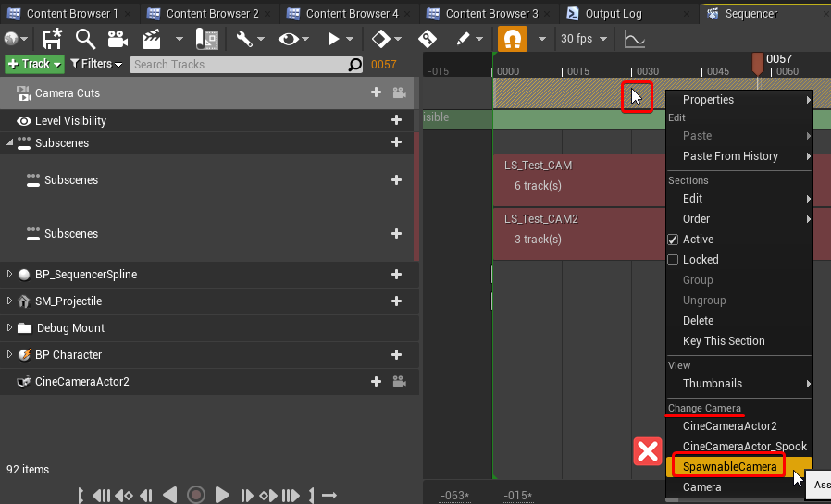Click the red playhead marker at 0057
The height and width of the screenshot is (504, 831).
[758, 64]
